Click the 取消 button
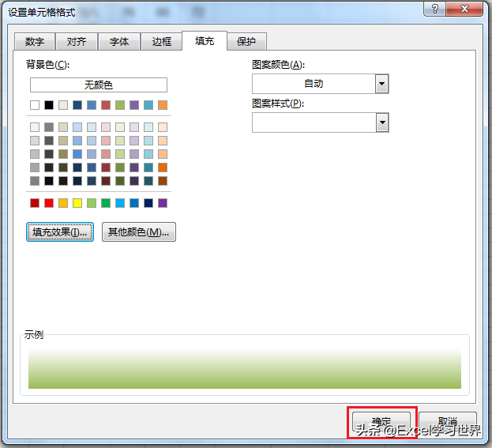The height and width of the screenshot is (448, 492). [448, 422]
